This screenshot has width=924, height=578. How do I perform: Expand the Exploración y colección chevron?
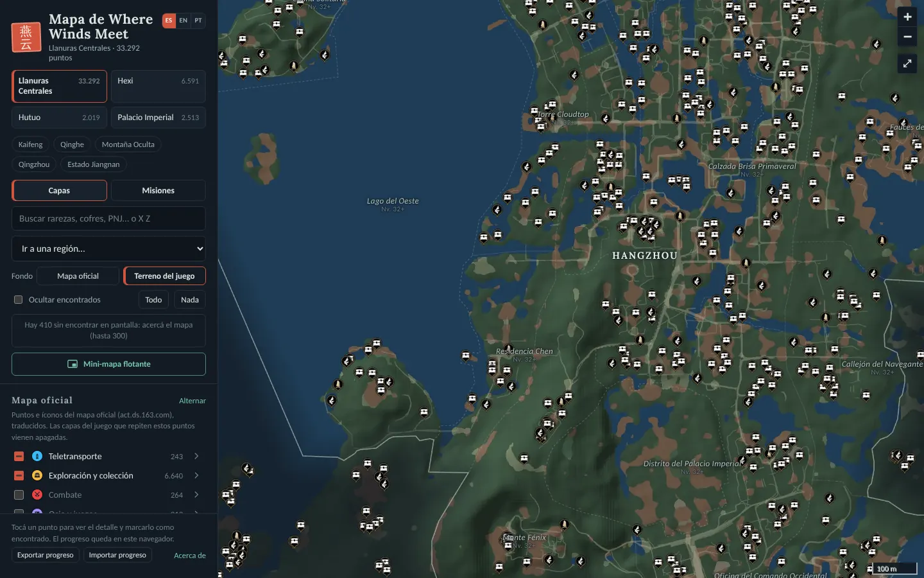[196, 475]
